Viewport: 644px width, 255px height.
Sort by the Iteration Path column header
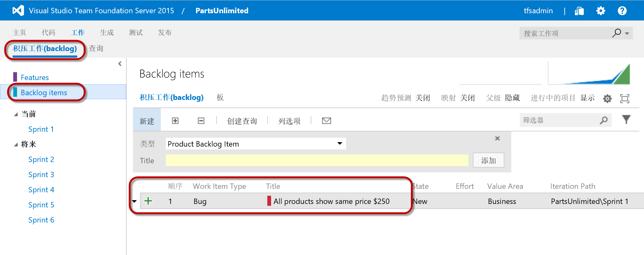(x=573, y=186)
